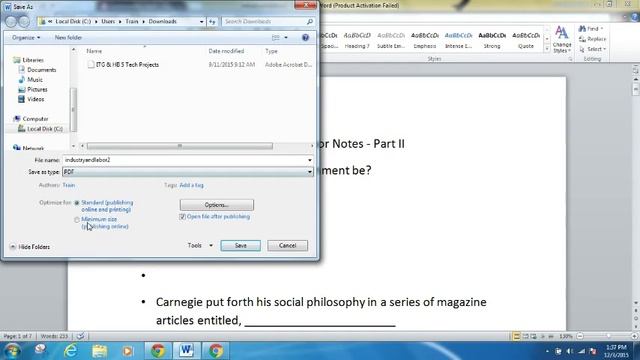Image resolution: width=640 pixels, height=360 pixels.
Task: Click the Word zoom slider
Action: [x=608, y=336]
